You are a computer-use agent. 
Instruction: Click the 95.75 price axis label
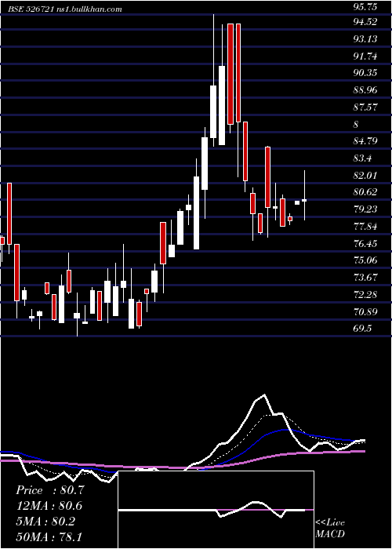click(365, 6)
